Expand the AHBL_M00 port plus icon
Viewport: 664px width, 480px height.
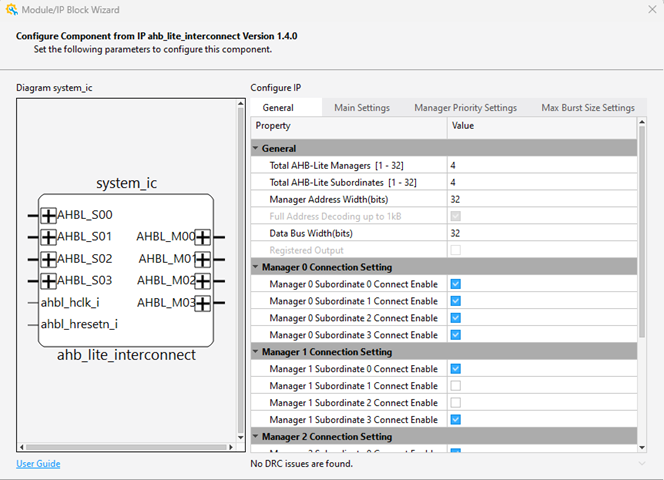[202, 237]
